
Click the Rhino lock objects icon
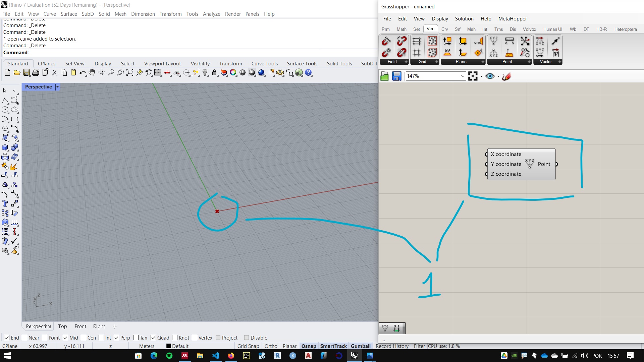tap(214, 73)
